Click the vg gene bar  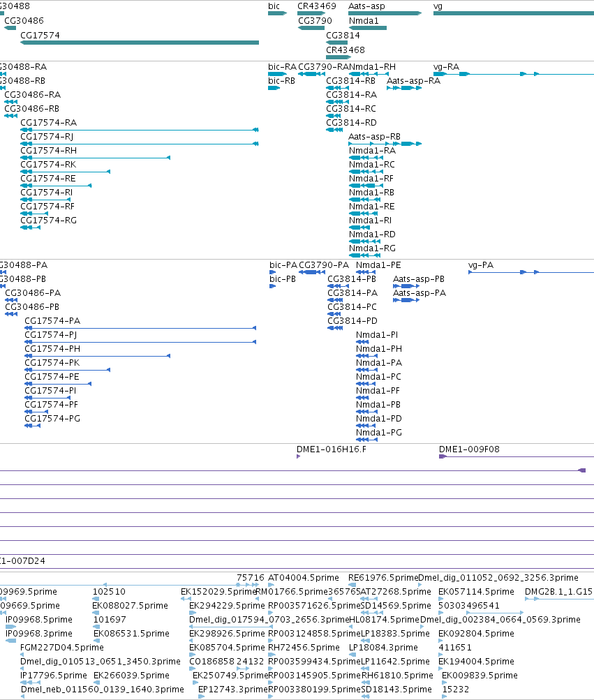pos(514,13)
